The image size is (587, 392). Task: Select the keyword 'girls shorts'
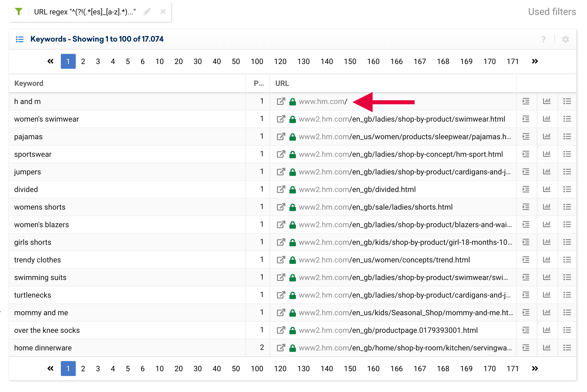pyautogui.click(x=33, y=242)
